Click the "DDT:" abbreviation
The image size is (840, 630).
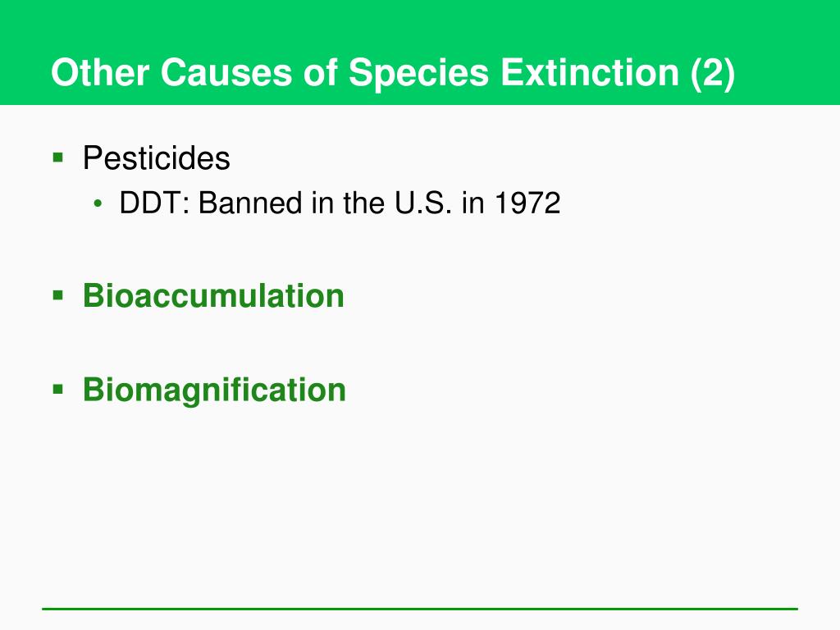click(x=154, y=203)
